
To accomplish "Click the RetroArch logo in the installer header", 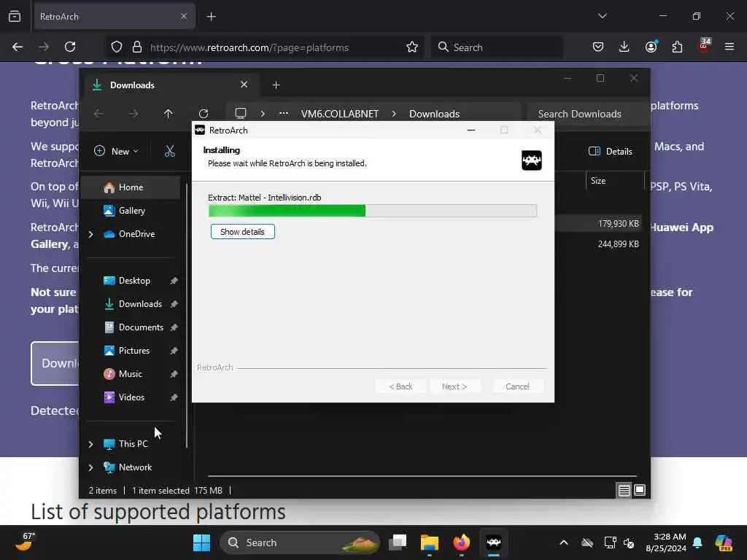I will (532, 160).
